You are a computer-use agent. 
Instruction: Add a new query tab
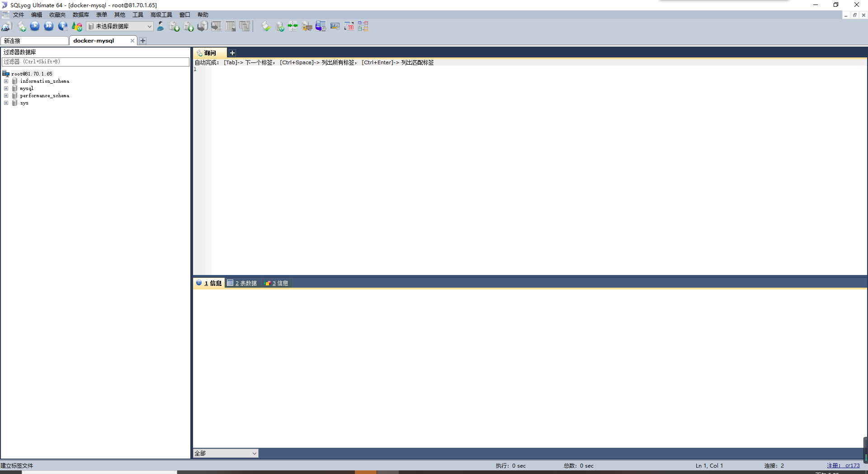[x=232, y=53]
